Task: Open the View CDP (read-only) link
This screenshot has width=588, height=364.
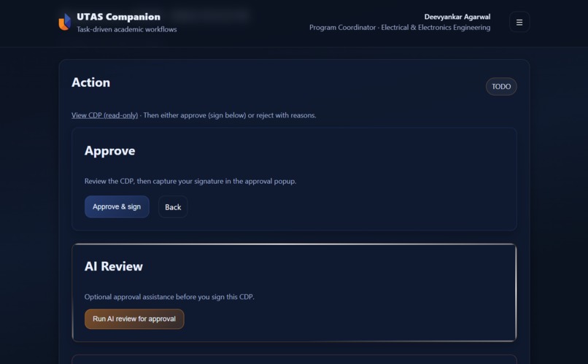Action: [104, 115]
